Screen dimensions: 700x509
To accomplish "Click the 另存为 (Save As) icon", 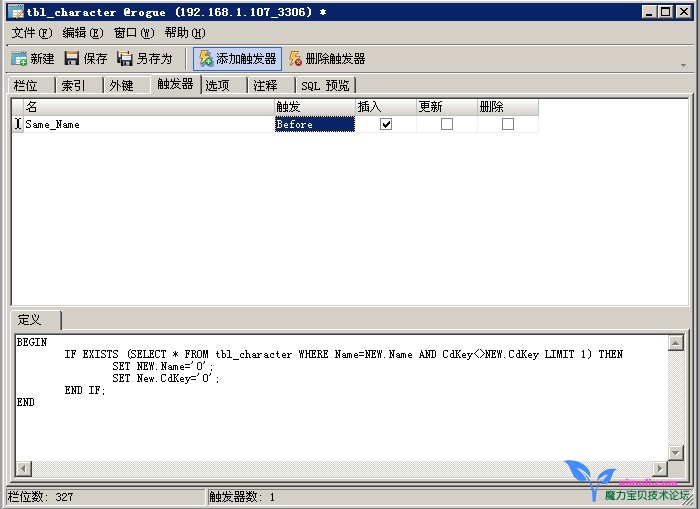I will click(x=125, y=59).
